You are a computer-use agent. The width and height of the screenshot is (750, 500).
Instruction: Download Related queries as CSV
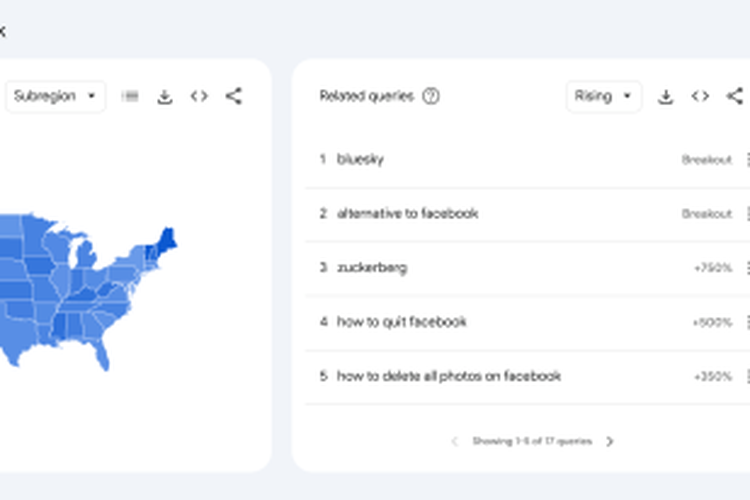(665, 97)
